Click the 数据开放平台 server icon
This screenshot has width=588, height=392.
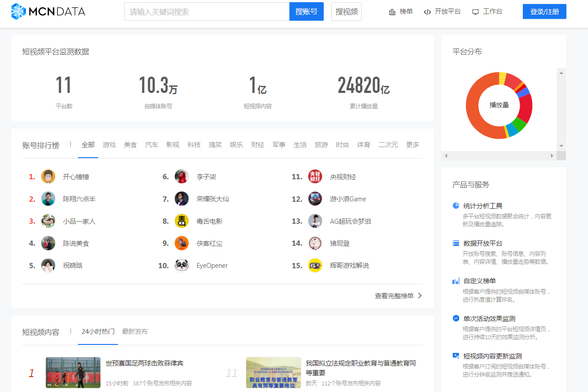tap(456, 243)
